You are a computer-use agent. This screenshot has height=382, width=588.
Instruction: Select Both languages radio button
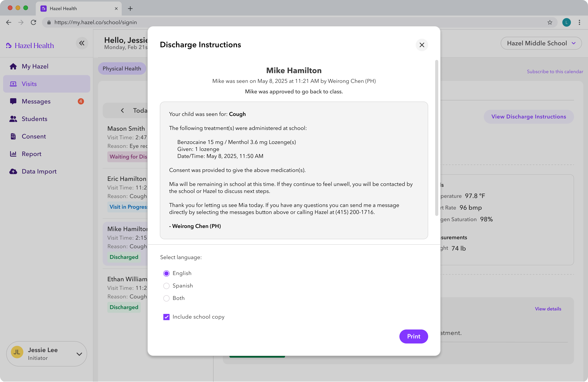166,298
